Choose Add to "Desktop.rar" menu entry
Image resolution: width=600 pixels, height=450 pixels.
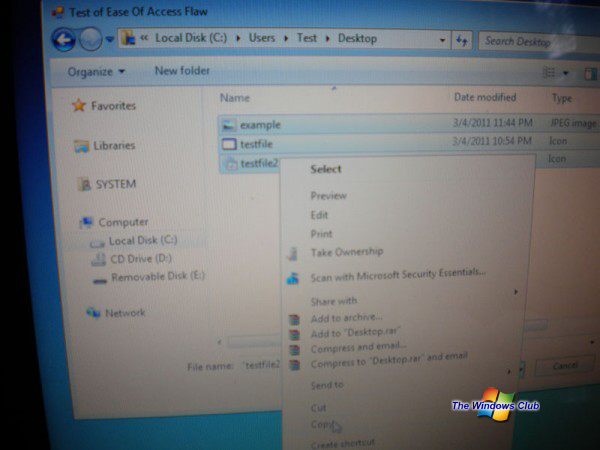pyautogui.click(x=355, y=333)
